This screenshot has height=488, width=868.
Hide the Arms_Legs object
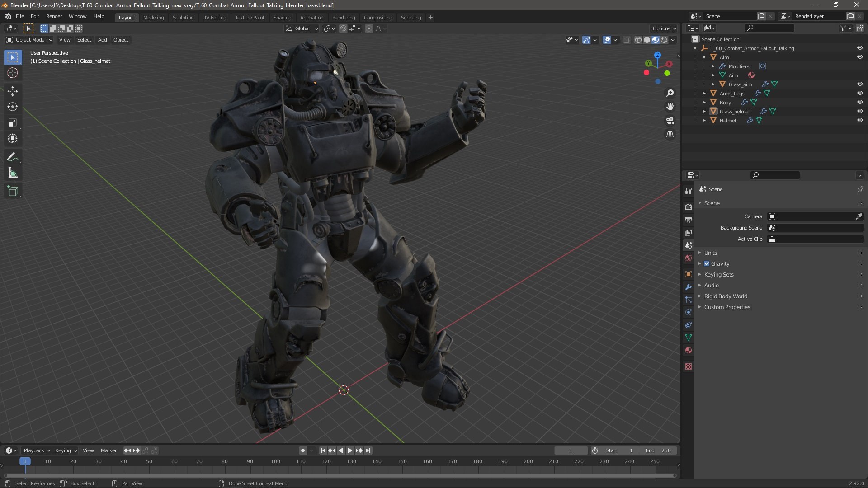pyautogui.click(x=860, y=93)
